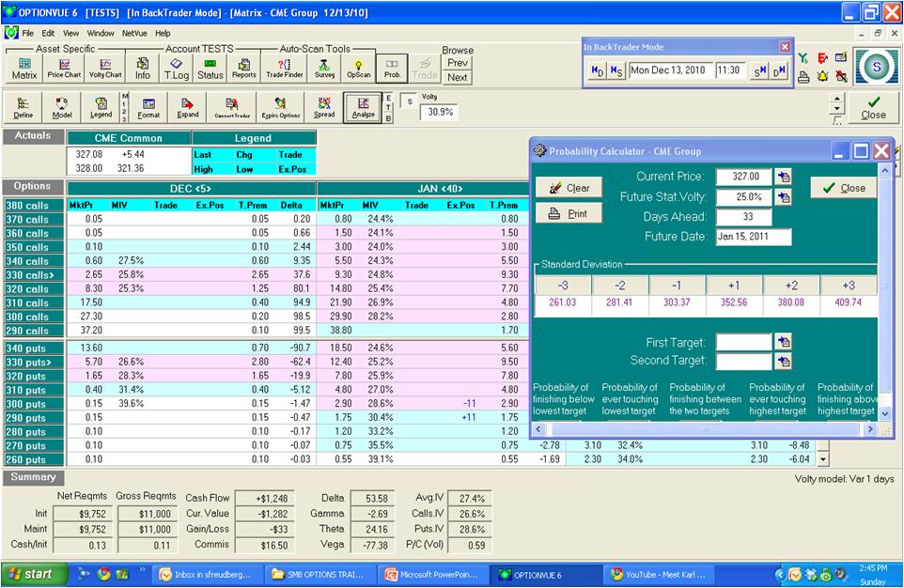Click the Days Ahead input field

pyautogui.click(x=744, y=217)
